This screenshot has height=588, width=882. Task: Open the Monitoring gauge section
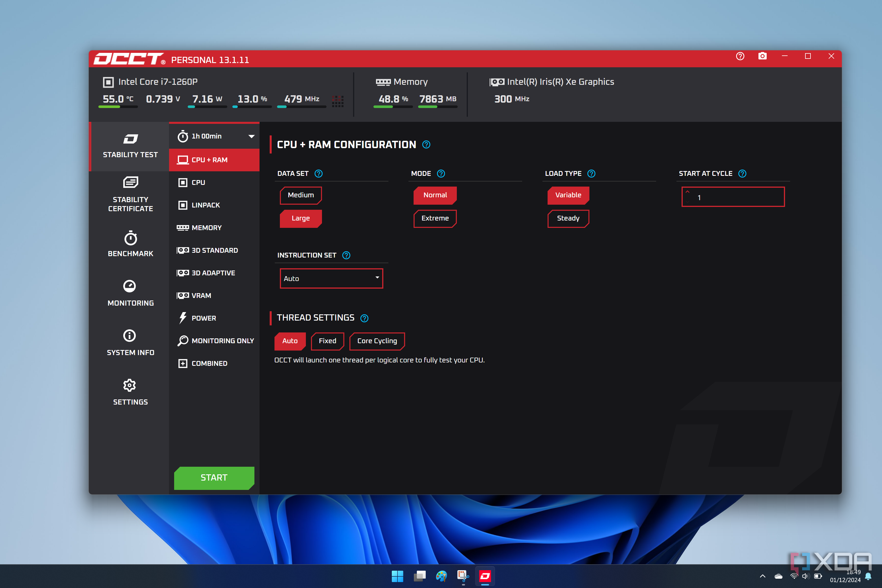[130, 293]
